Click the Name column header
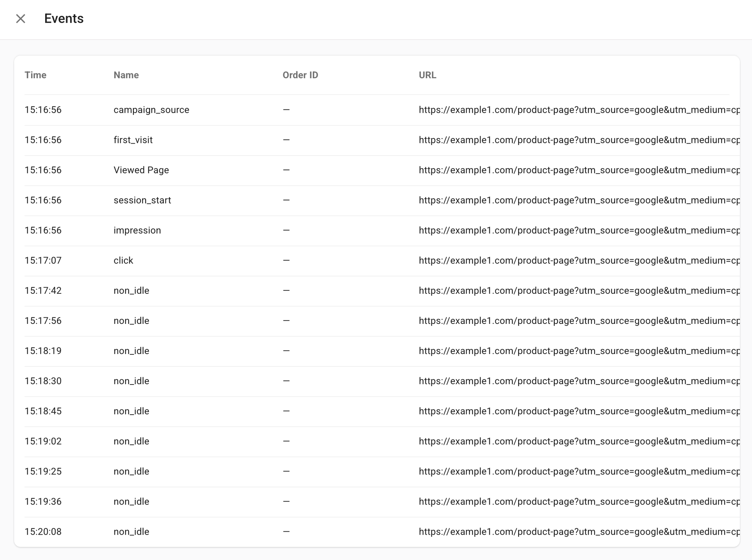 coord(126,75)
